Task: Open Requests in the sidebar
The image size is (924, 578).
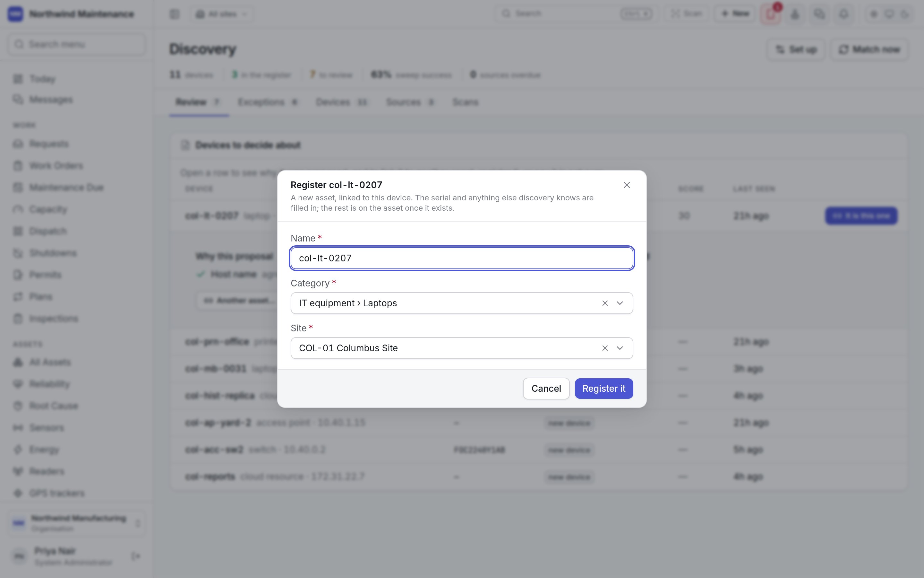Action: click(76, 144)
